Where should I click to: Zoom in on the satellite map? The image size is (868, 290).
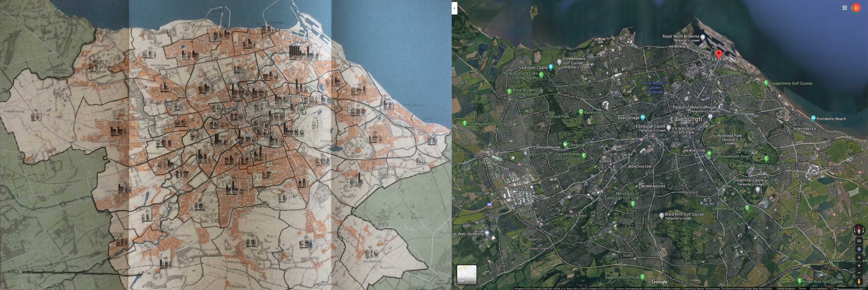859,265
